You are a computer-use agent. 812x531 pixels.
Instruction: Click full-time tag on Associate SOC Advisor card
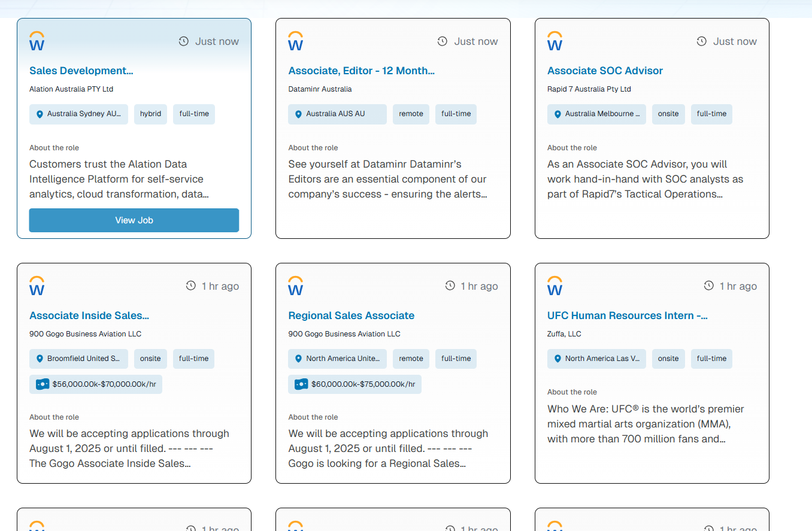point(711,114)
